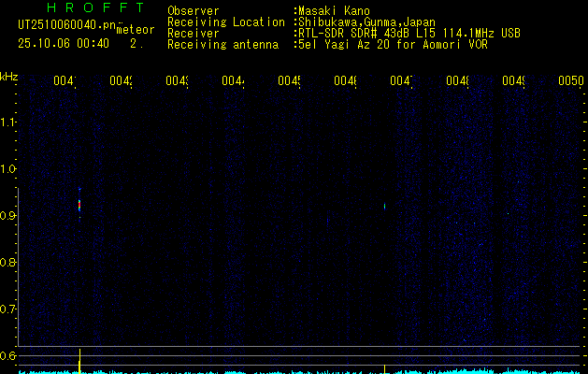Click the 'kHz' axis unit label
Image resolution: width=588 pixels, height=374 pixels.
9,77
